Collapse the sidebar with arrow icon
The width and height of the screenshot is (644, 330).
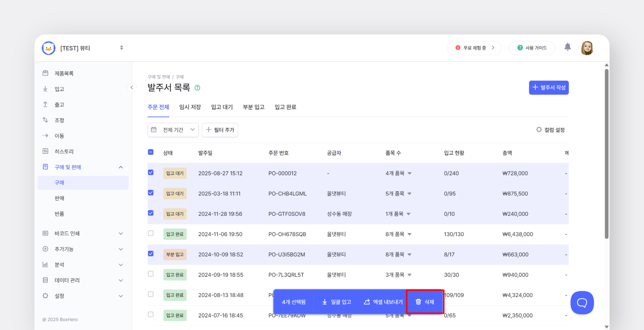(x=132, y=87)
